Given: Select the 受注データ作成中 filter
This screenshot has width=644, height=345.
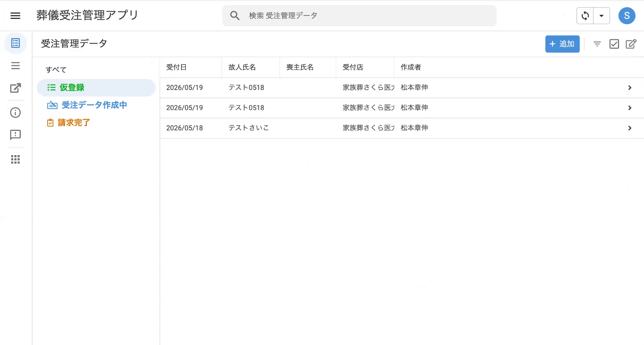Looking at the screenshot, I should [87, 105].
